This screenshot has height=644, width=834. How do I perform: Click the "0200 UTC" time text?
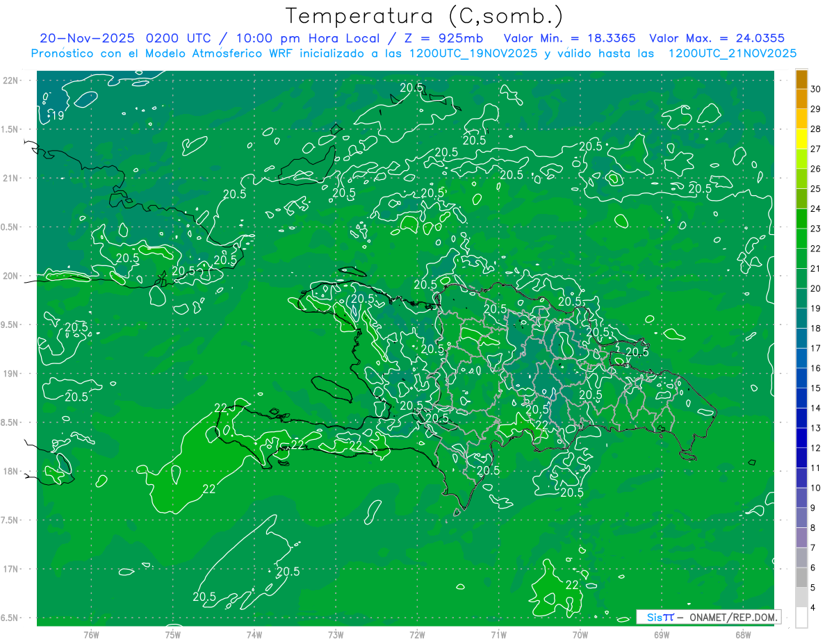point(179,38)
